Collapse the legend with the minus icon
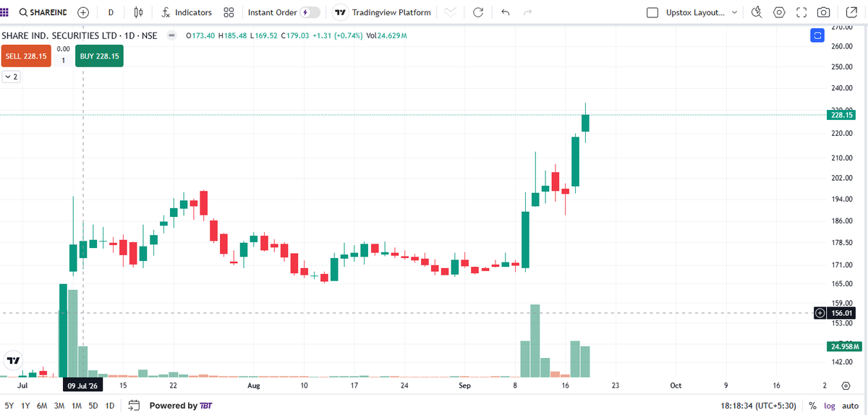This screenshot has height=415, width=868. pyautogui.click(x=172, y=35)
